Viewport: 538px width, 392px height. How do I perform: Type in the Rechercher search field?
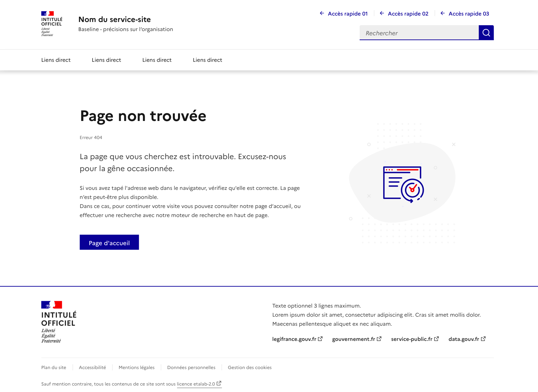tap(419, 33)
